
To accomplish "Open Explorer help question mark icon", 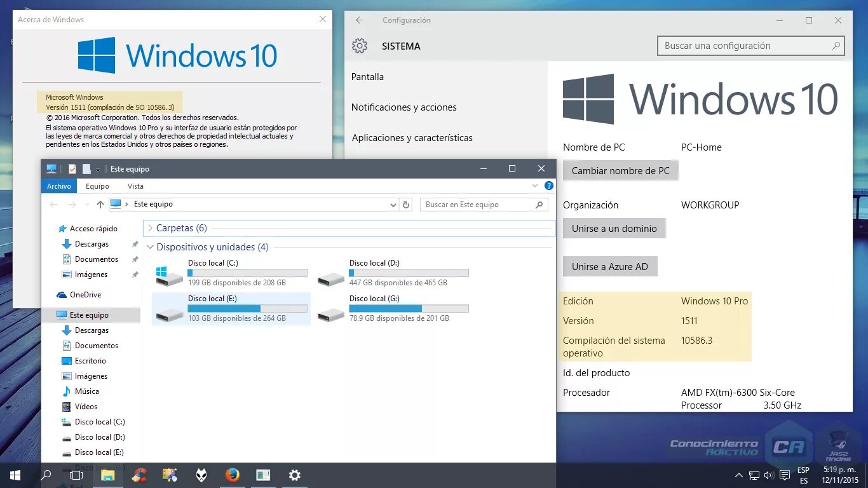I will (549, 186).
